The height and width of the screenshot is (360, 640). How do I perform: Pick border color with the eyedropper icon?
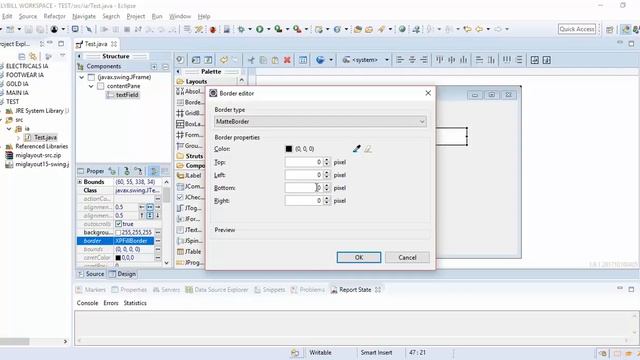(x=357, y=149)
